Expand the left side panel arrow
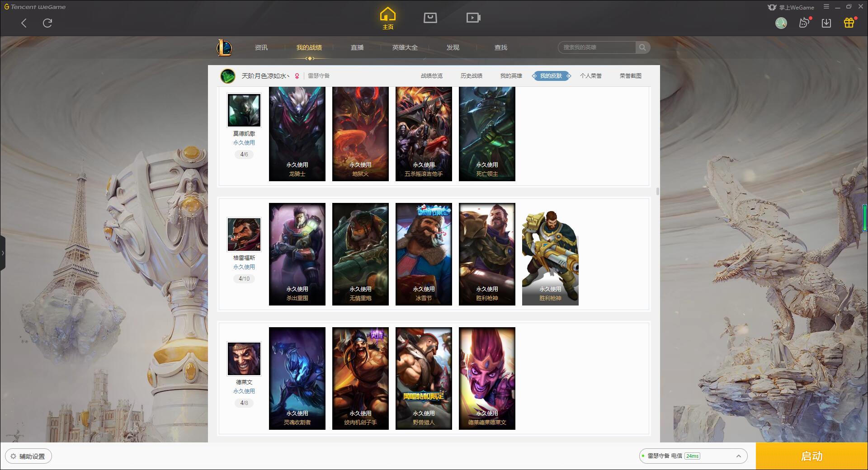The image size is (868, 470). click(3, 253)
